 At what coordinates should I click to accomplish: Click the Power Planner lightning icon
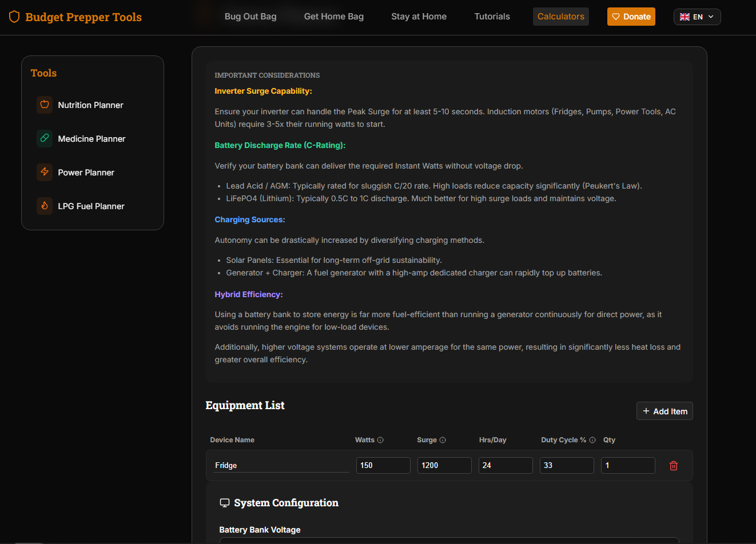[x=45, y=172]
